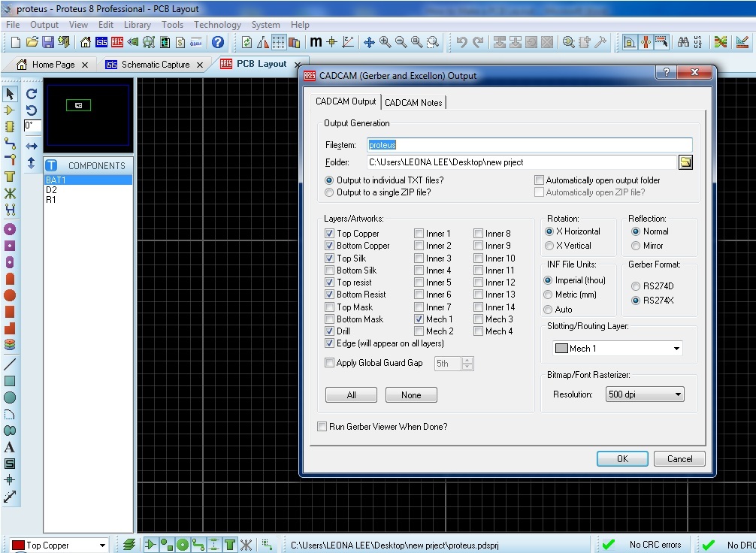Click the None button under layers

tap(411, 395)
